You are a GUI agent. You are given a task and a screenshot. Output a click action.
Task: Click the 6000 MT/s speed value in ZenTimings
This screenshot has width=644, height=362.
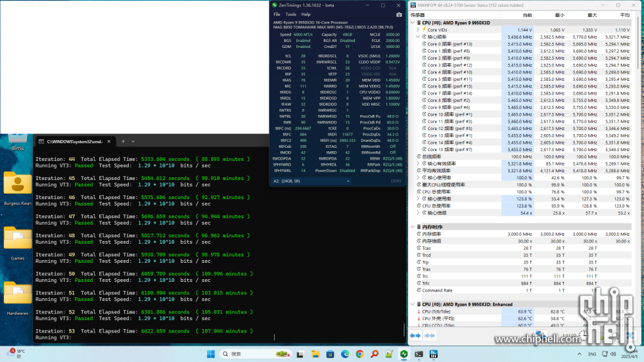(x=303, y=34)
